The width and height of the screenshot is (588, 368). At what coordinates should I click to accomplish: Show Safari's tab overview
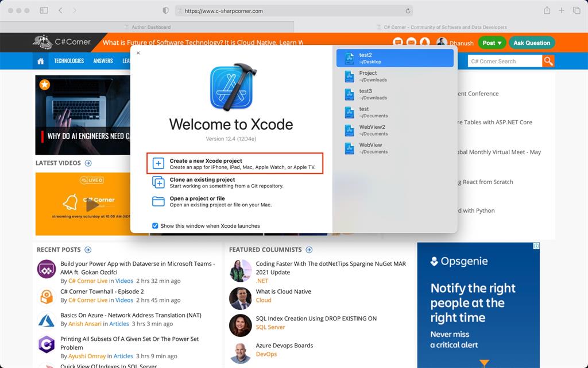point(577,10)
